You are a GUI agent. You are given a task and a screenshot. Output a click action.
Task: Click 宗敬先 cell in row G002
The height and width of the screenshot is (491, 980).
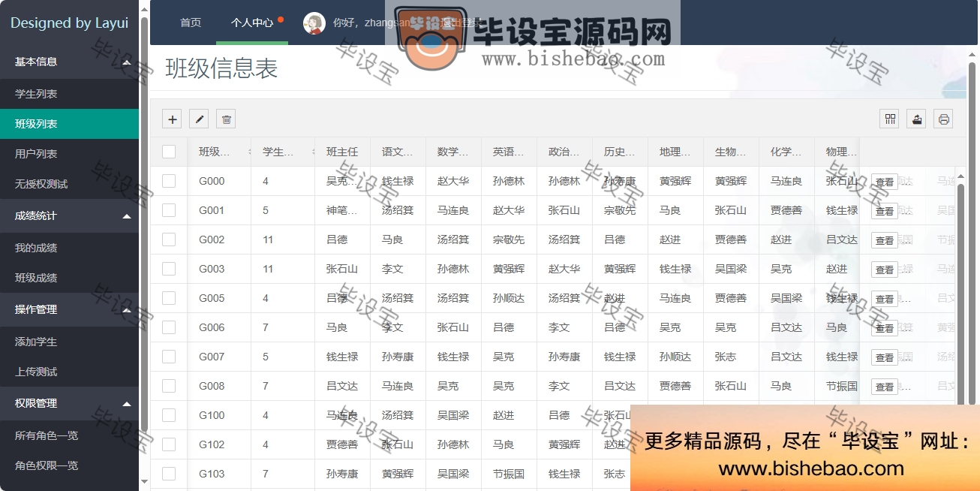pos(509,239)
